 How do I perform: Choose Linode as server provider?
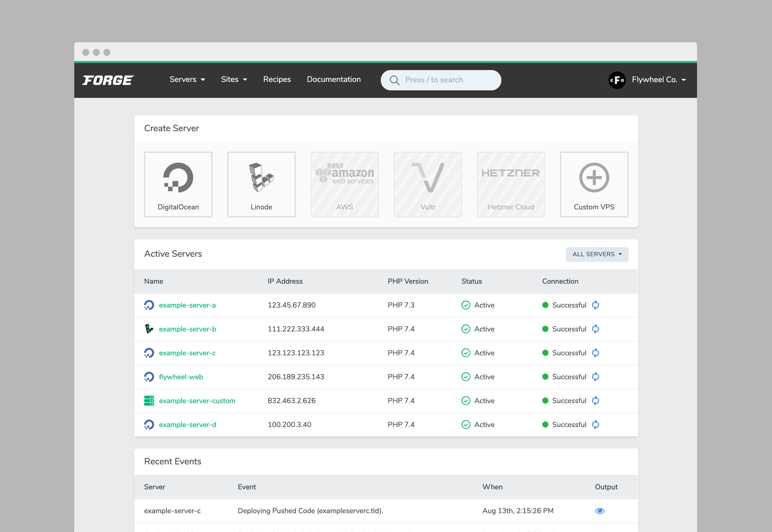coord(261,184)
